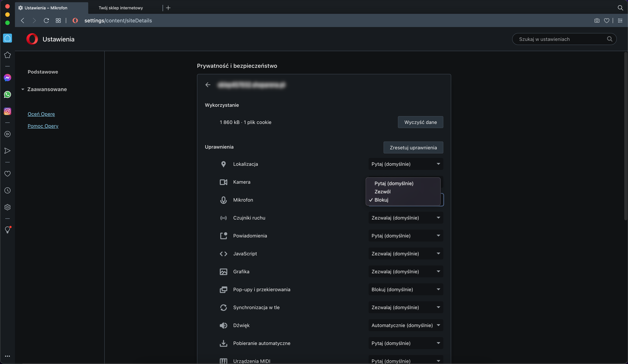The height and width of the screenshot is (364, 628).
Task: Choose 'Zezwól' in the open dropdown
Action: pyautogui.click(x=382, y=192)
